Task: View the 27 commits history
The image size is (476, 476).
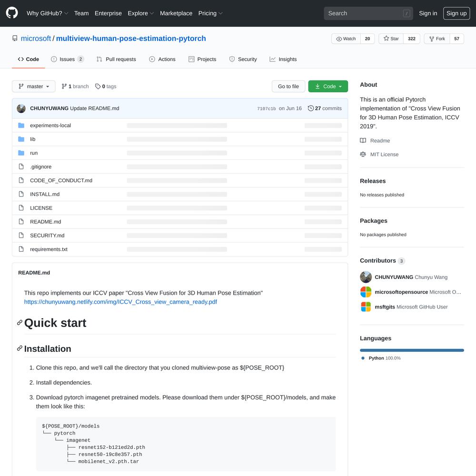Action: pyautogui.click(x=325, y=109)
